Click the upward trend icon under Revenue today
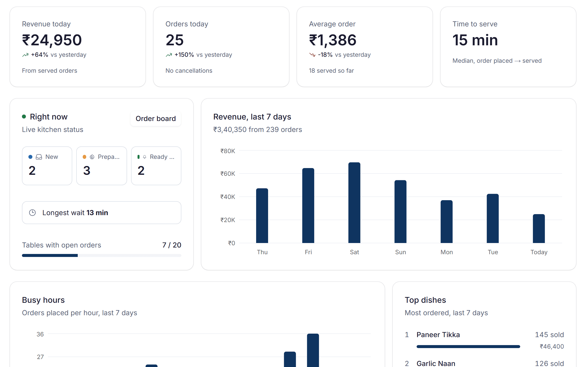Image resolution: width=588 pixels, height=367 pixels. [25, 55]
